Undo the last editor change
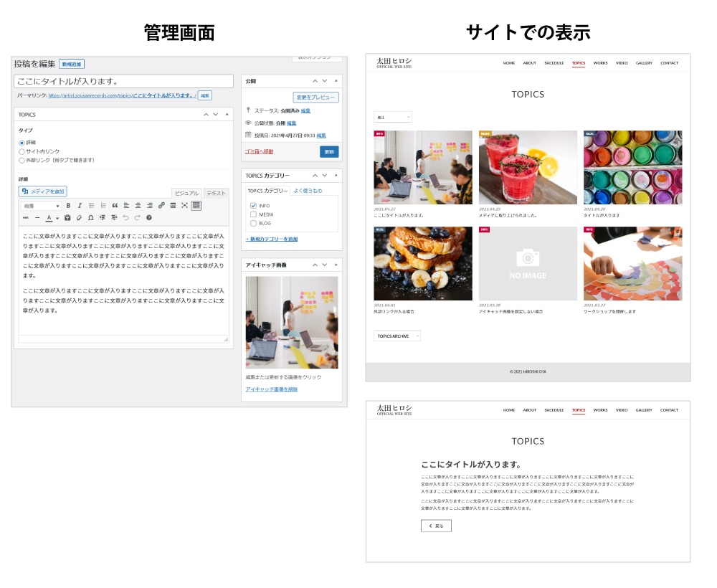 [x=125, y=218]
